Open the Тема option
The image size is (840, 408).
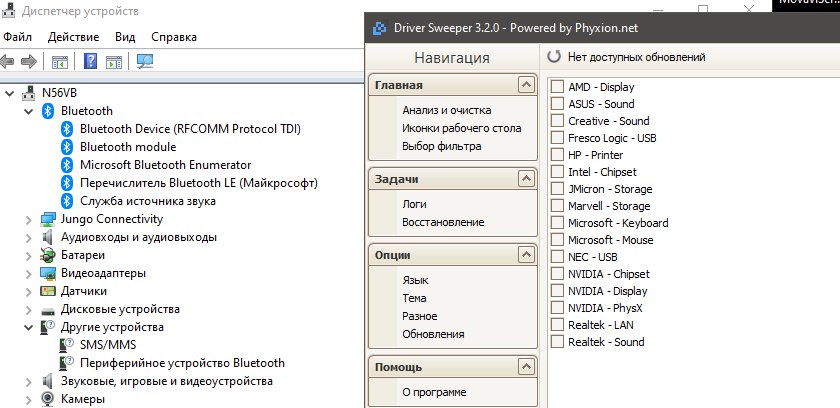pos(415,298)
